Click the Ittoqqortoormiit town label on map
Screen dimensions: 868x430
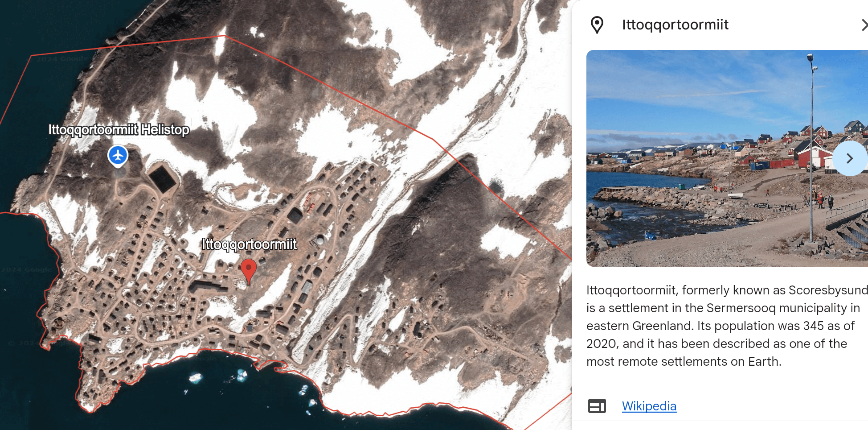(249, 244)
